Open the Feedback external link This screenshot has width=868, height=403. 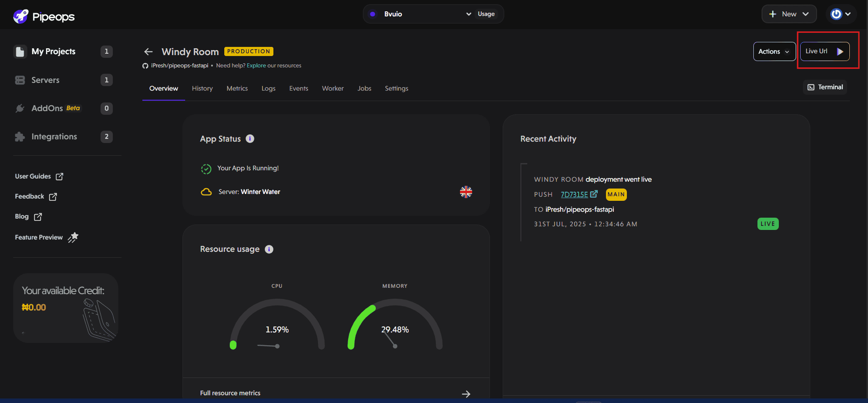pyautogui.click(x=36, y=196)
